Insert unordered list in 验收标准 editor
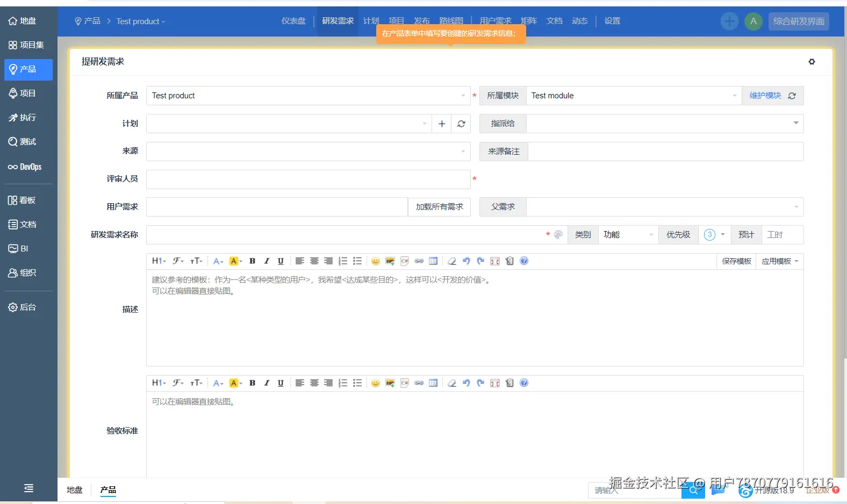Viewport: 847px width, 504px height. click(x=357, y=383)
